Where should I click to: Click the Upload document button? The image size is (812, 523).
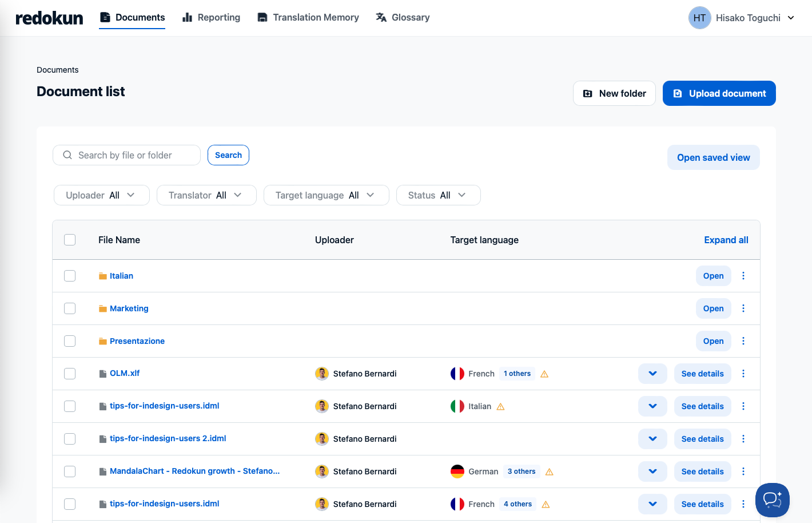pyautogui.click(x=719, y=93)
